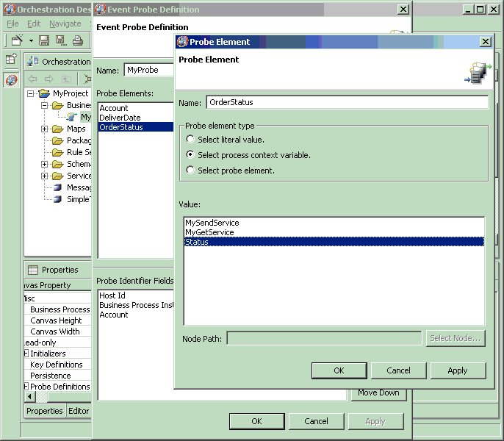Image resolution: width=504 pixels, height=441 pixels.
Task: Select MySendService in Value list
Action: pyautogui.click(x=334, y=223)
